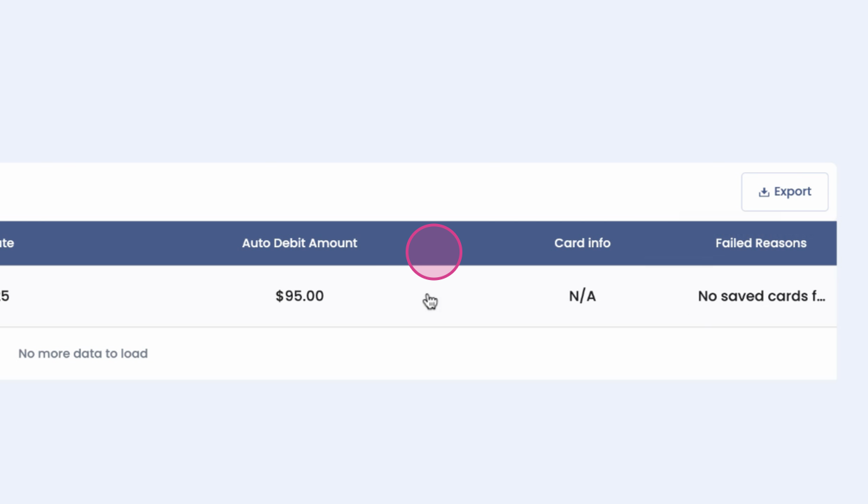Screen dimensions: 868x504
Task: Click row space between N/A and failed reason
Action: point(647,296)
